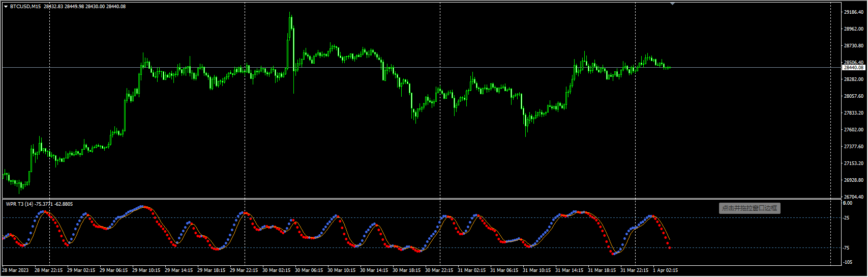Screen dimensions: 868x277
Task: Click the BTCUSD,M15 symbol title text
Action: [25, 7]
